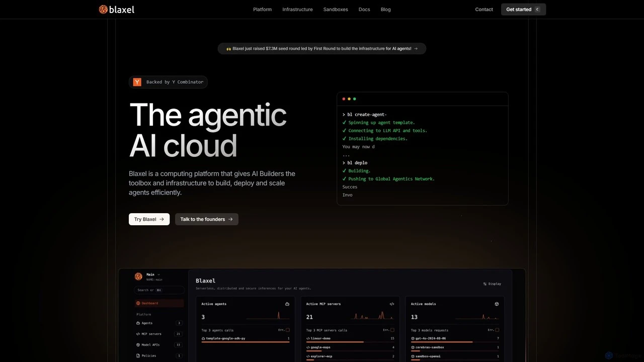Click the Model APIs cube icon in sidebar
This screenshot has height=362, width=644.
(x=138, y=345)
